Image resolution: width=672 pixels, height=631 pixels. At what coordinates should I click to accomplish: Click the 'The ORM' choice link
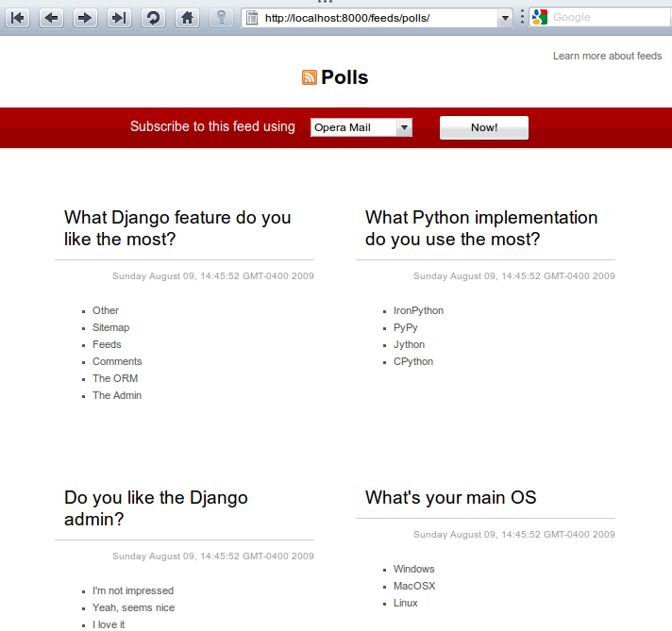click(x=115, y=378)
